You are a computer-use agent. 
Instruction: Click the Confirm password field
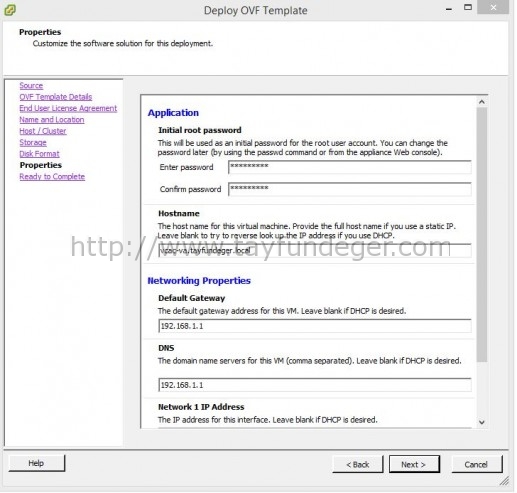[350, 189]
